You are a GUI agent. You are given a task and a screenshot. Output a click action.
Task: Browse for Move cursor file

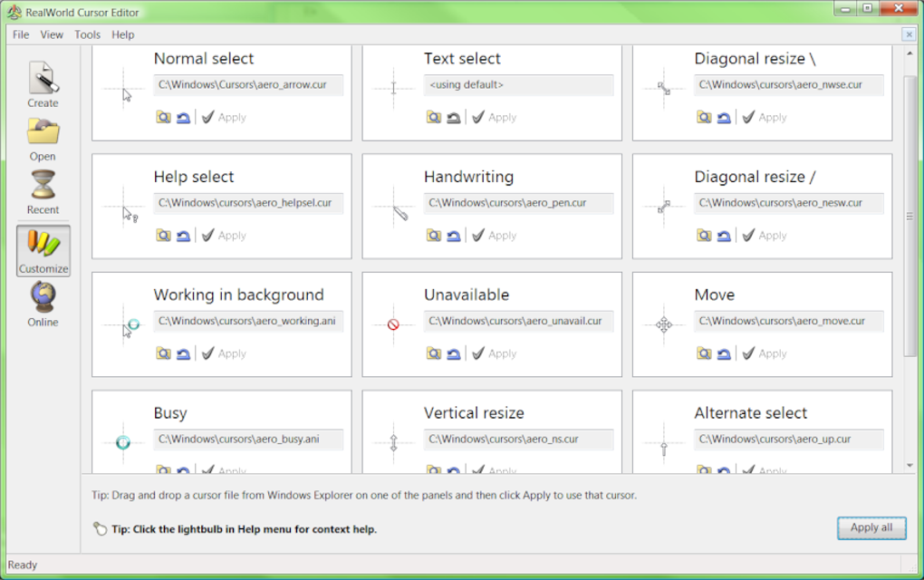(704, 353)
